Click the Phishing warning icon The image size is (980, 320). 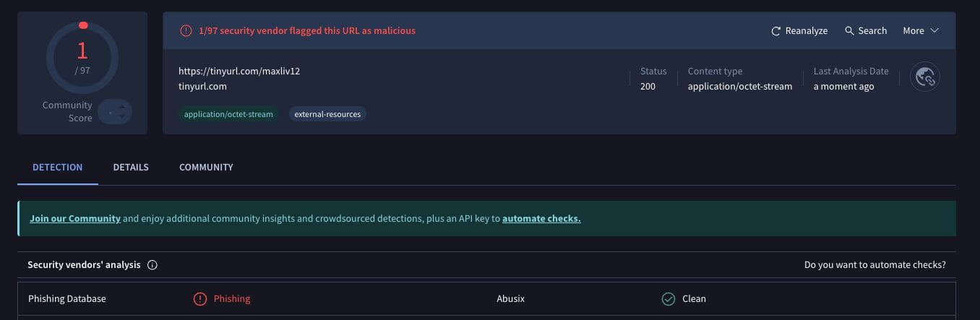[200, 299]
